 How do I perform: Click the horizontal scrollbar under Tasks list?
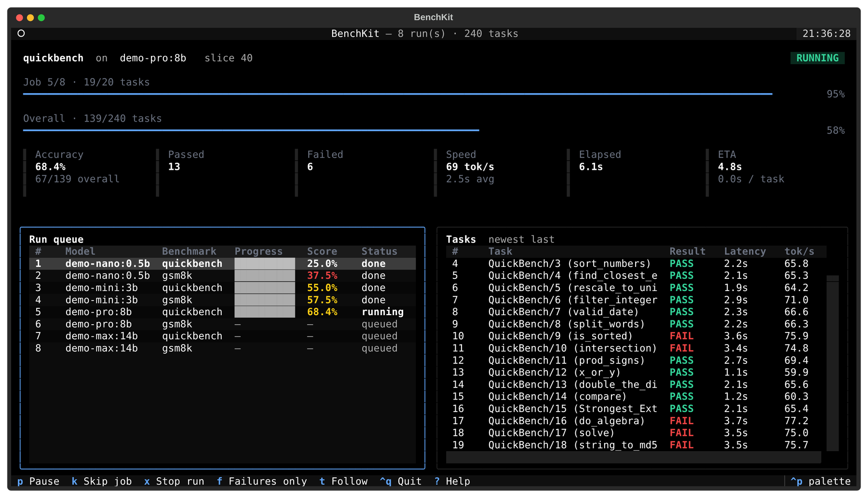click(633, 457)
